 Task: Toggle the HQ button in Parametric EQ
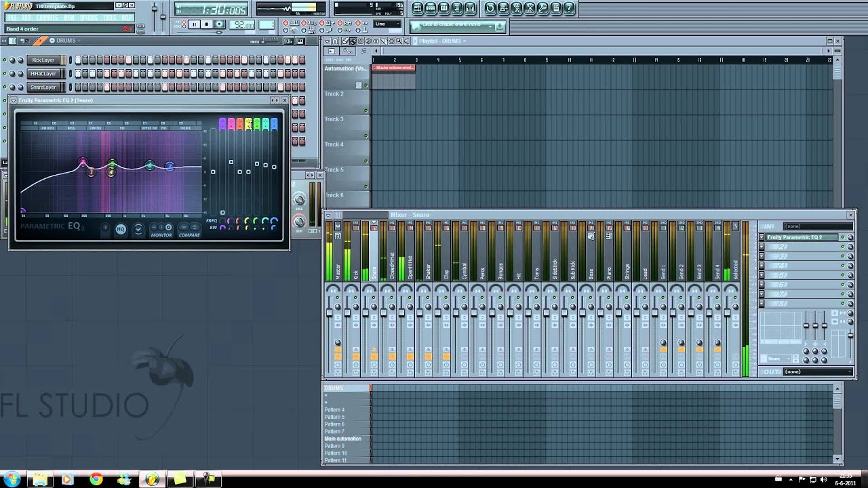(x=121, y=230)
